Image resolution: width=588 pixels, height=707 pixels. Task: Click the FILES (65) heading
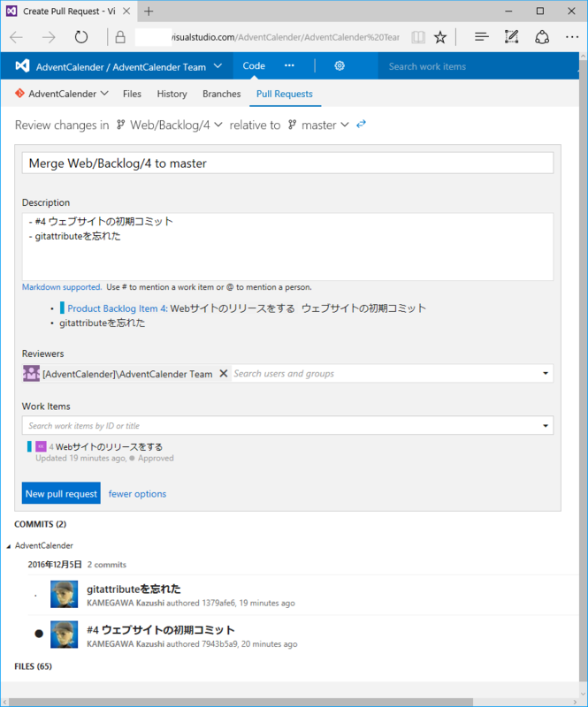point(33,666)
